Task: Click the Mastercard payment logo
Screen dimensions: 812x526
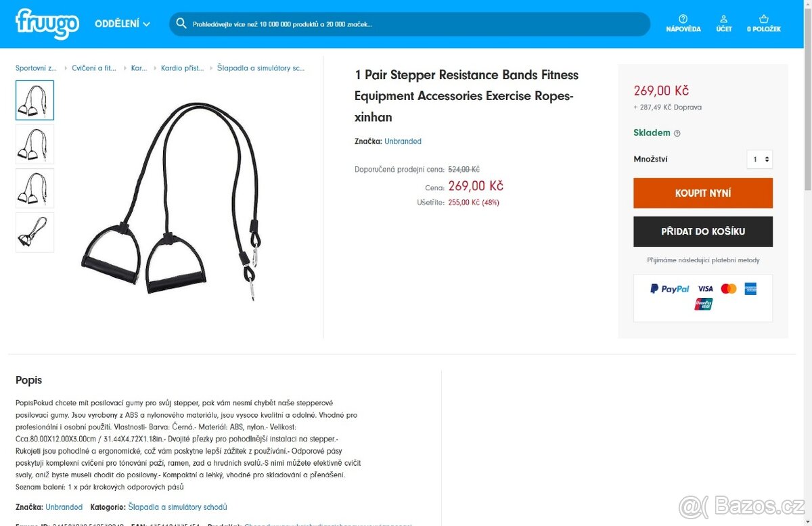Action: click(729, 289)
